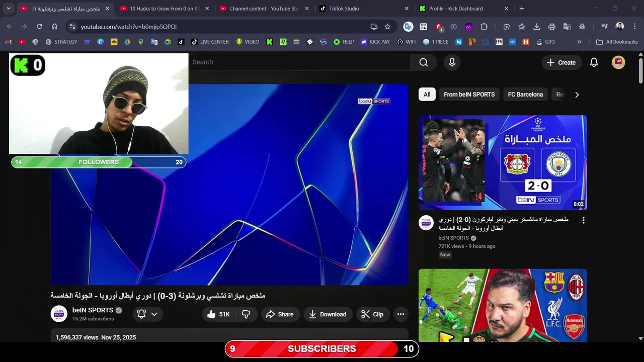Open the KICK PAY bookmark
Image resolution: width=644 pixels, height=362 pixels.
tap(375, 42)
